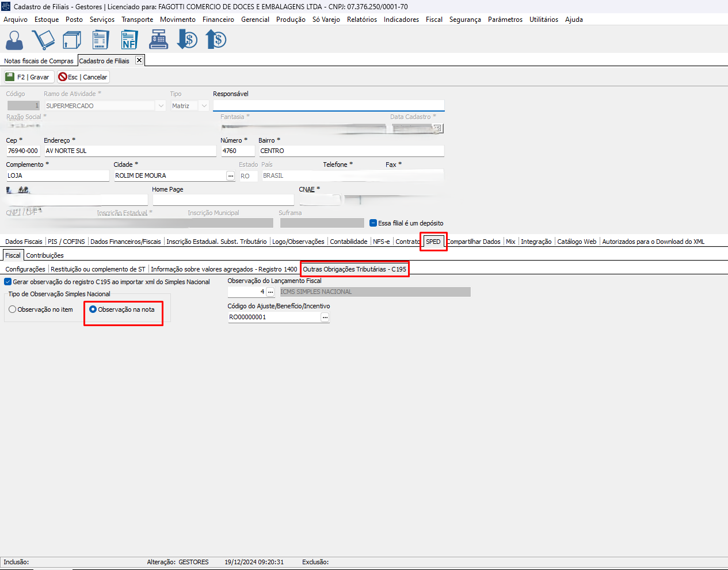Image resolution: width=728 pixels, height=570 pixels.
Task: Select 'Observação no item' radio option
Action: pyautogui.click(x=13, y=309)
